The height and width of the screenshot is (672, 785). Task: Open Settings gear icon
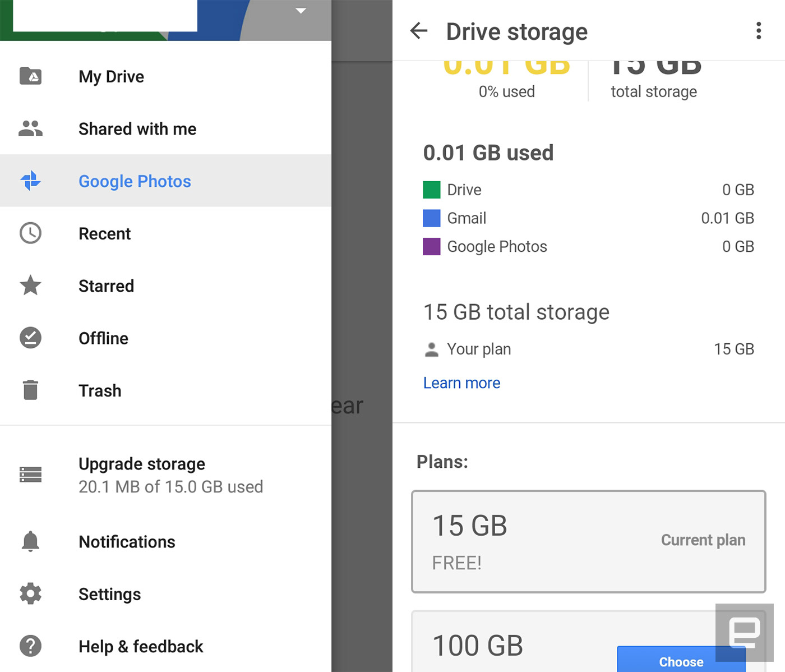tap(30, 593)
